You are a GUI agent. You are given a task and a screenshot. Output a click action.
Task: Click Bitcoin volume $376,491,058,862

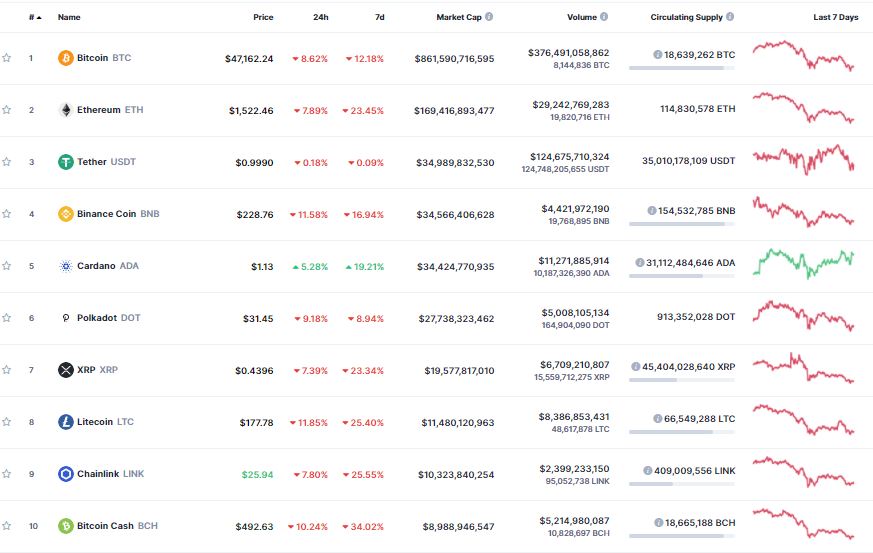pos(568,53)
